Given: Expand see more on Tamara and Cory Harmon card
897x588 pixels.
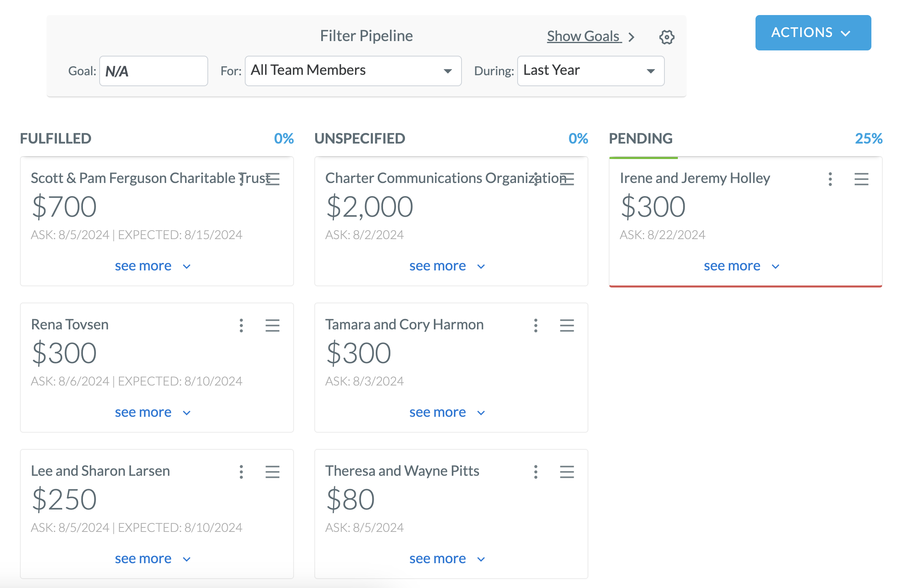Looking at the screenshot, I should click(447, 412).
